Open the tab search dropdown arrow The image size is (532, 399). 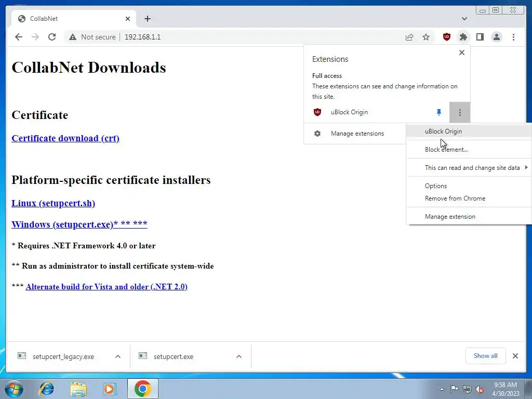point(464,19)
